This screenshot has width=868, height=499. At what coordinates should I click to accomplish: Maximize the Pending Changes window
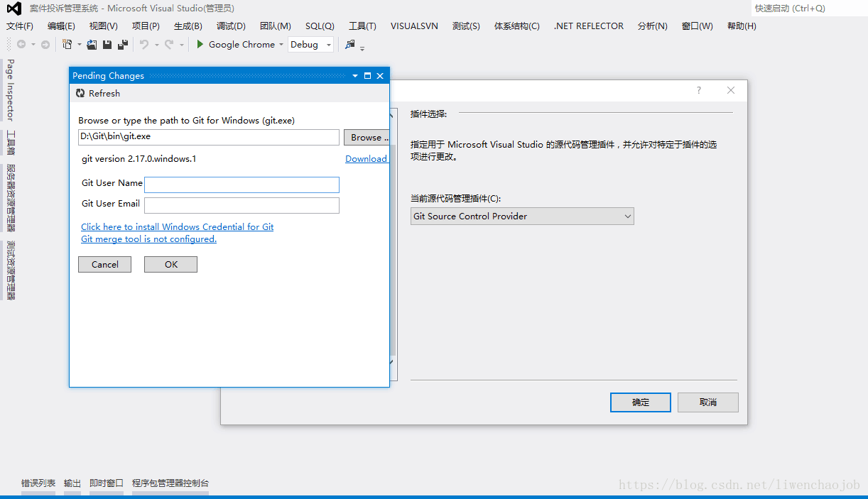(x=367, y=75)
